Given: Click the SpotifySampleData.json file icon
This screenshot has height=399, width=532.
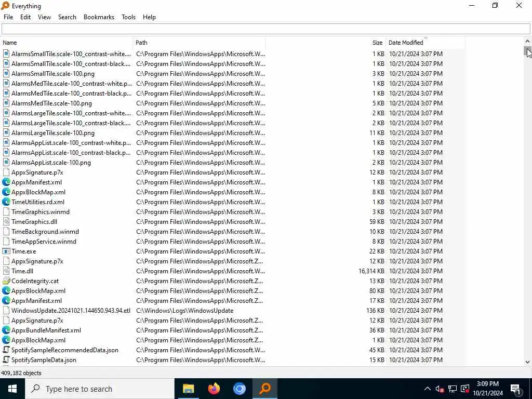Looking at the screenshot, I should point(6,360).
